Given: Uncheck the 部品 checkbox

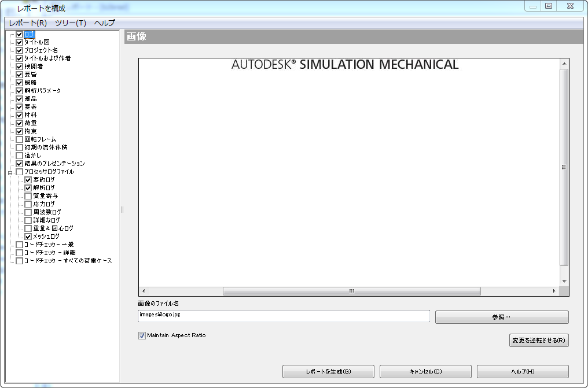Looking at the screenshot, I should coord(20,99).
